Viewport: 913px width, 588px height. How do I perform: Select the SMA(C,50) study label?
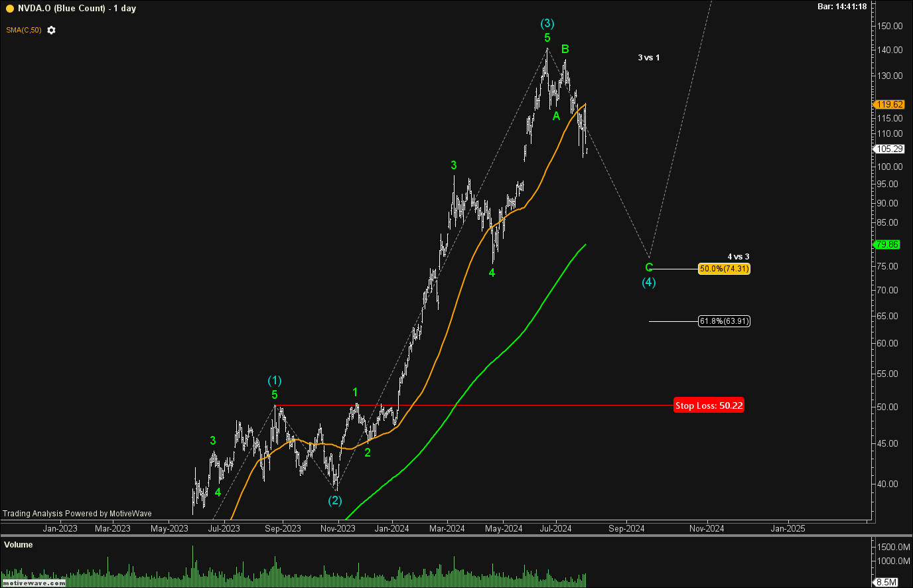[24, 31]
